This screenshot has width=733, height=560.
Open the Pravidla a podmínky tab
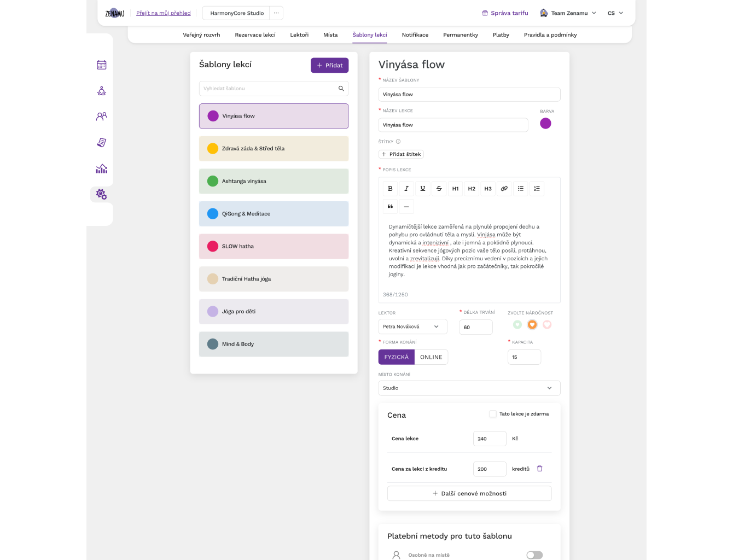pos(550,35)
